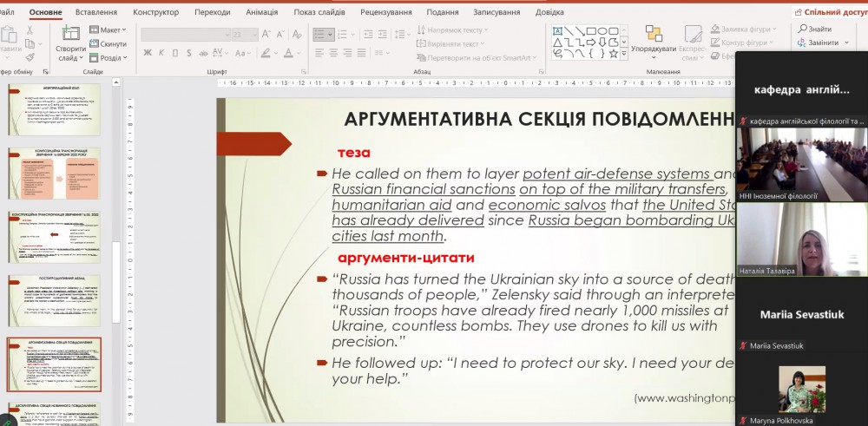Viewport: 868px width, 426px height.
Task: Open the font size box showing 23
Action: 244,35
